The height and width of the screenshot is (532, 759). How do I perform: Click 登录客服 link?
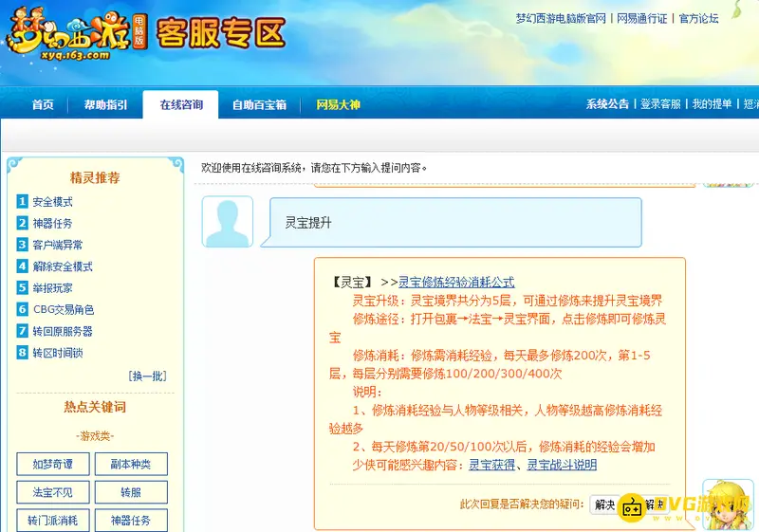point(660,104)
